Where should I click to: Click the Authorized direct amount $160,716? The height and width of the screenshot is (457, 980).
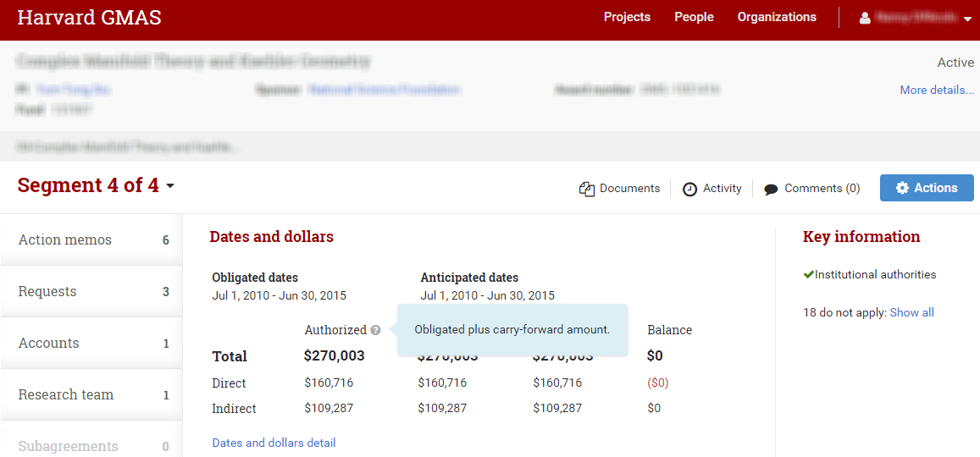329,383
